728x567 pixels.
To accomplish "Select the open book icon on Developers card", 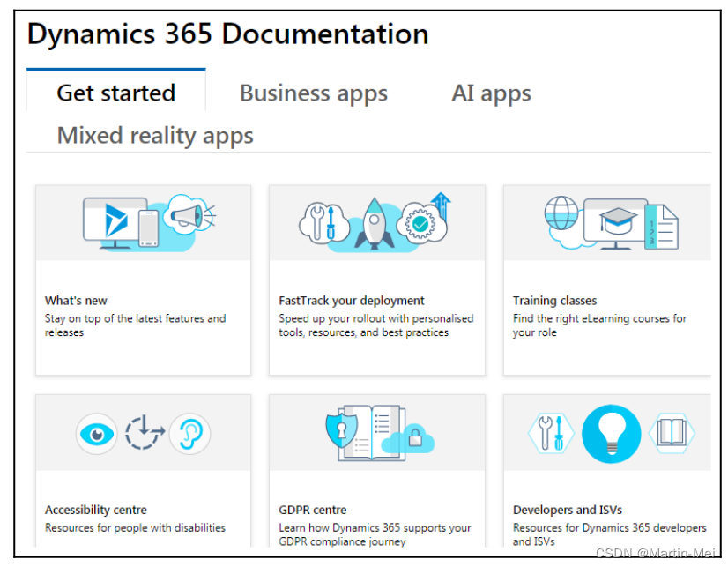I will tap(672, 433).
